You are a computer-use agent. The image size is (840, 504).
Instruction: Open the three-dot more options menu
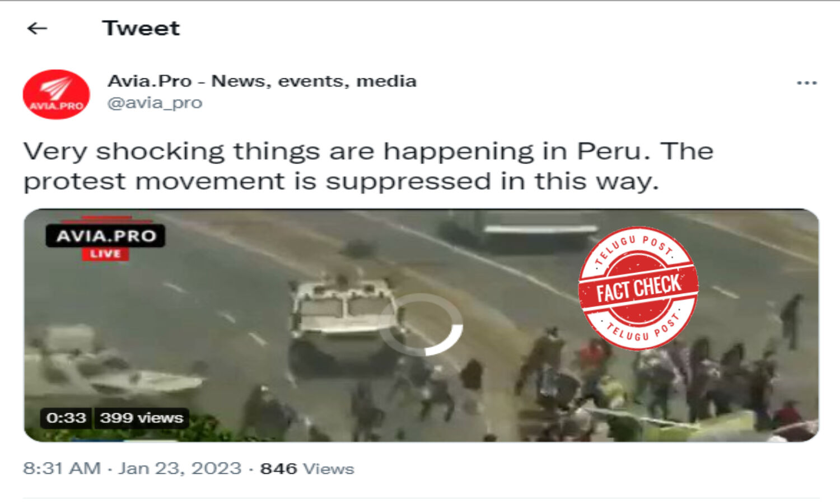pos(806,83)
